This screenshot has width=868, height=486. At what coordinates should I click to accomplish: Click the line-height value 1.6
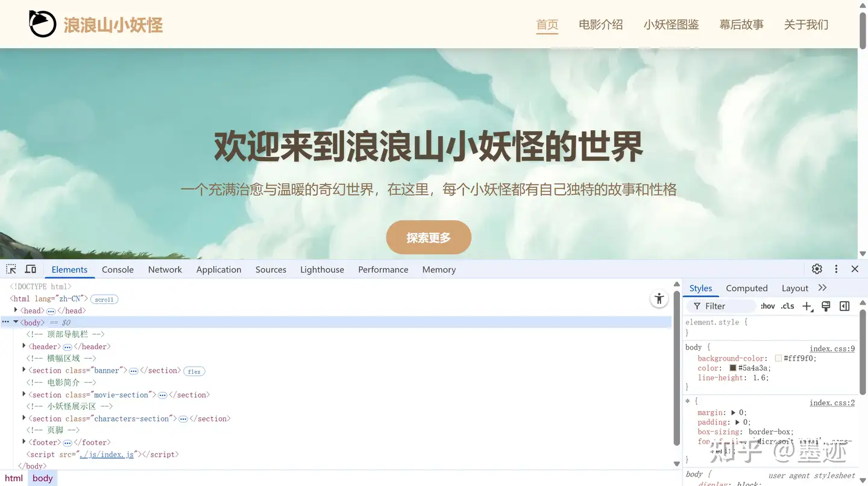coord(761,377)
